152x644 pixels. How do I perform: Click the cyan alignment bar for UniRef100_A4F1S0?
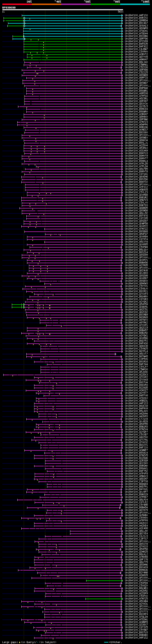click(72, 15)
